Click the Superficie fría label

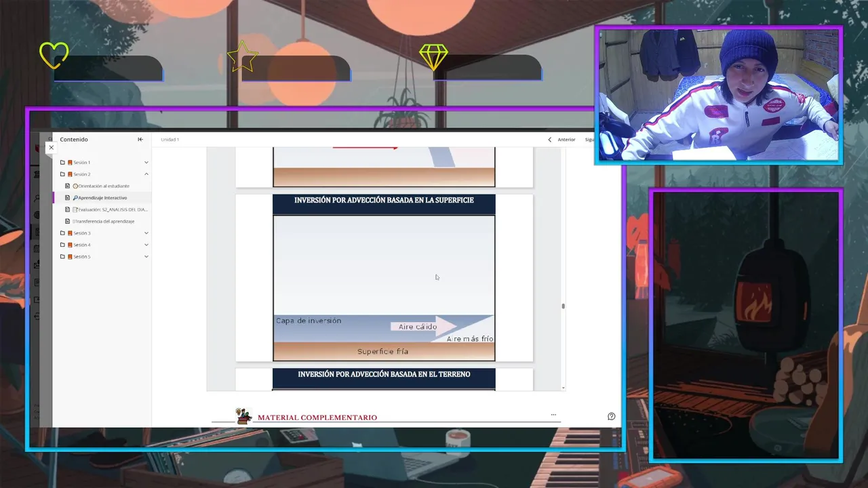click(383, 352)
